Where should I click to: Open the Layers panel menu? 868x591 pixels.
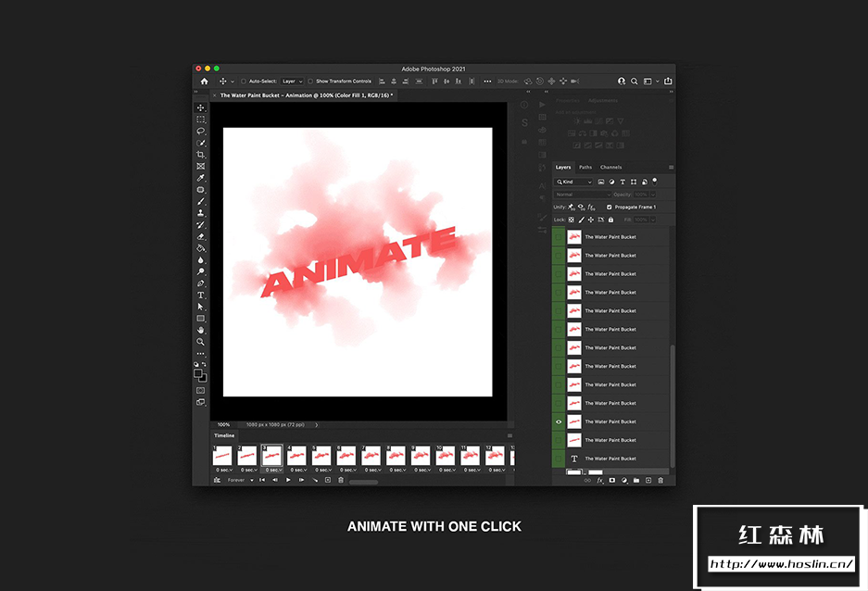pos(671,167)
